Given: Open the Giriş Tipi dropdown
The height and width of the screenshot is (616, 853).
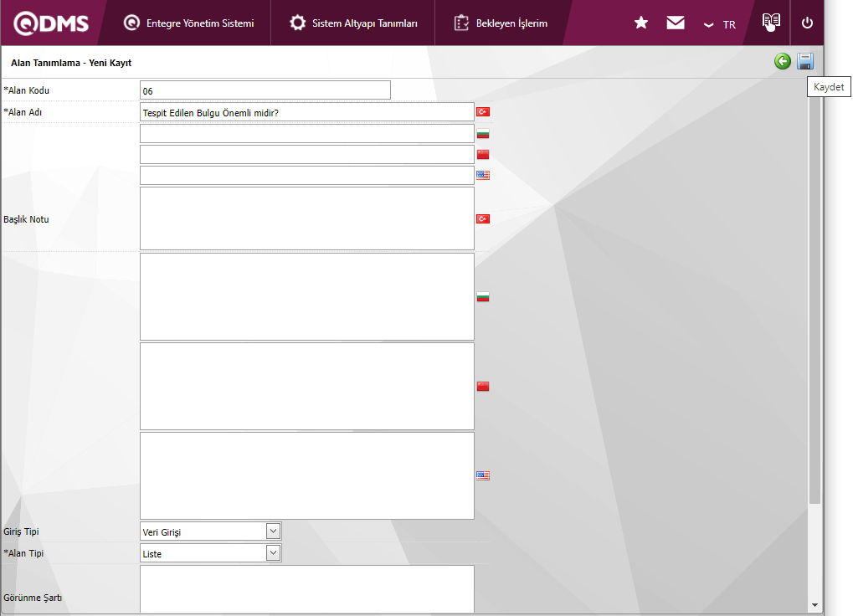Looking at the screenshot, I should click(211, 531).
